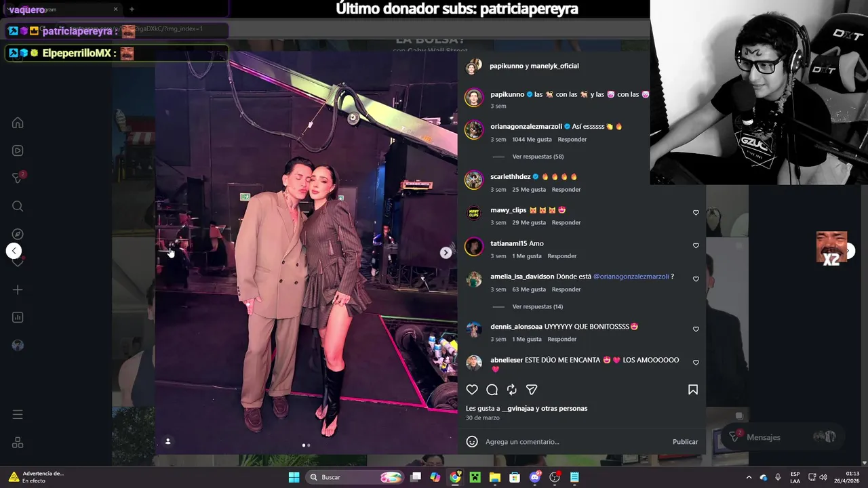Open a new browser tab
Viewport: 868px width, 488px height.
pos(132,9)
